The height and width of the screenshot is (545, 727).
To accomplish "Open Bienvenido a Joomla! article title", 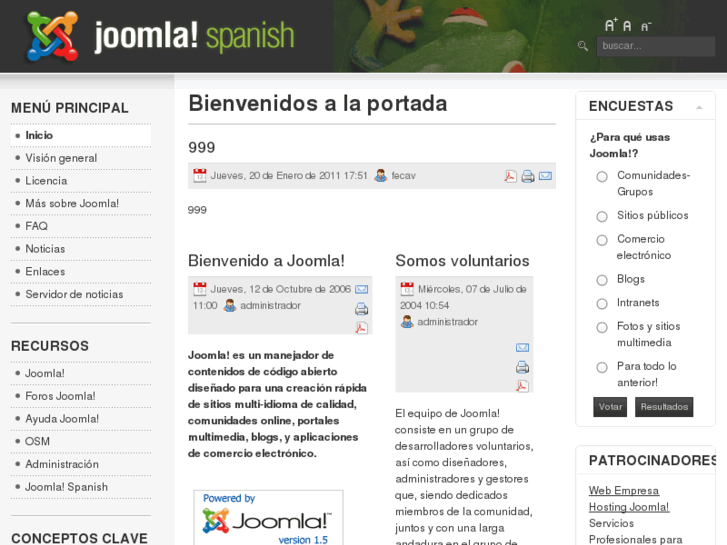I will [x=266, y=261].
